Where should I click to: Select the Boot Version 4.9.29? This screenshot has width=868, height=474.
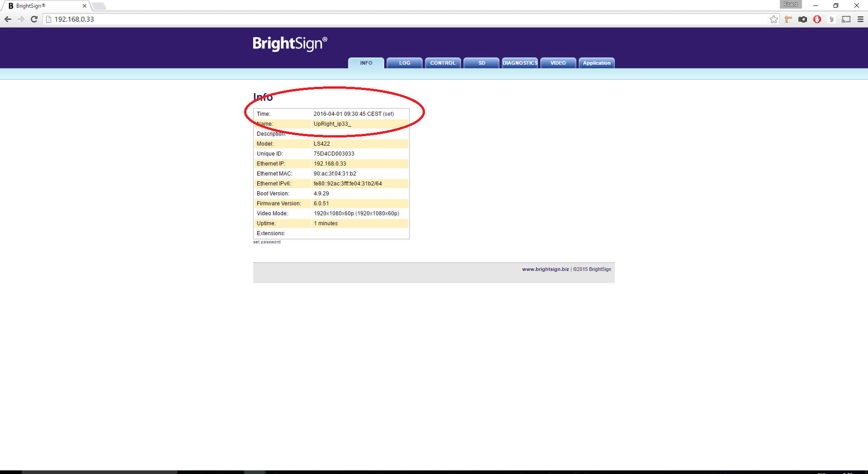321,194
